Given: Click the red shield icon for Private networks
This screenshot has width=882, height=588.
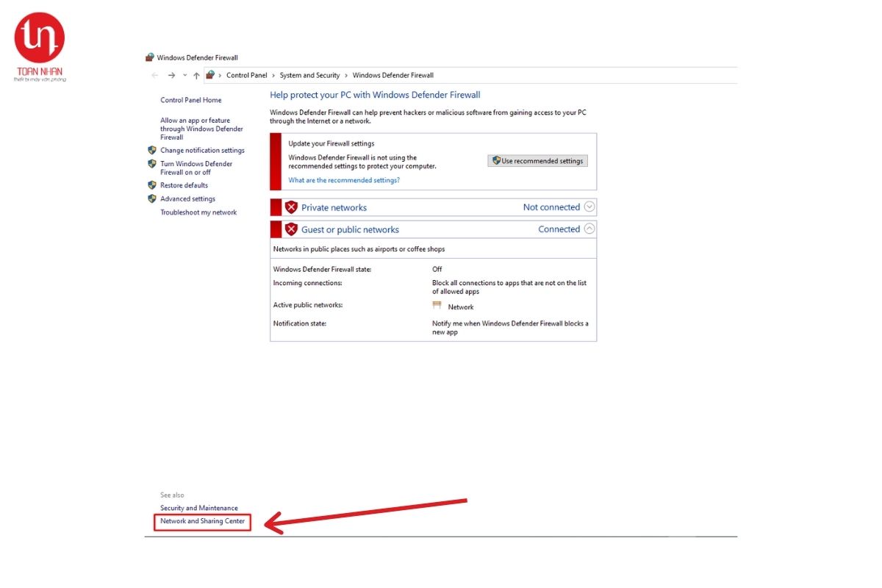Looking at the screenshot, I should point(291,207).
